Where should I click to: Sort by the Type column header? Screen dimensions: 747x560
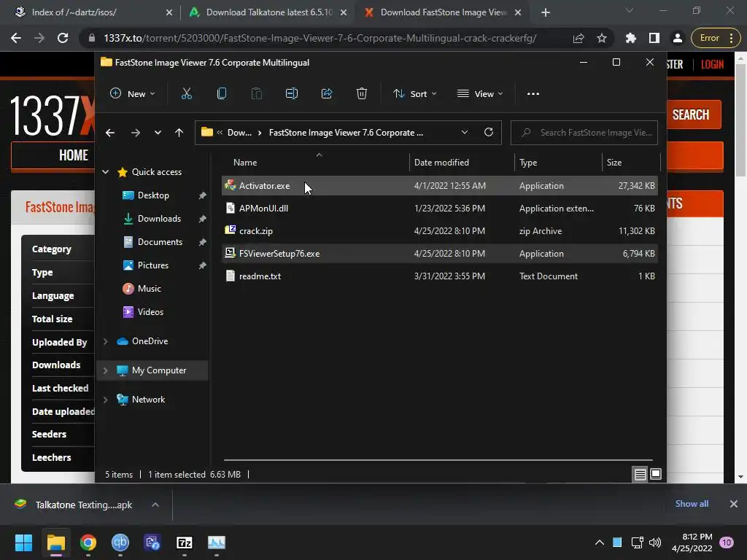[x=558, y=163]
